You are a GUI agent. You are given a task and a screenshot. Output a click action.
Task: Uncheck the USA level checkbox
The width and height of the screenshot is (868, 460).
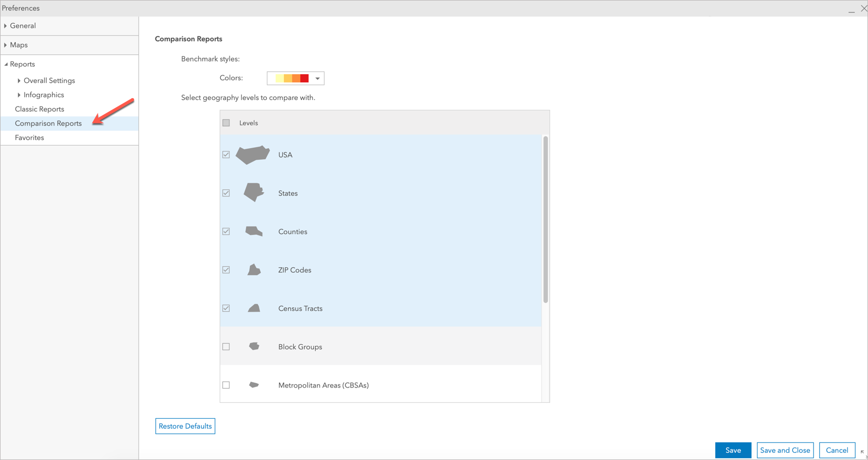pos(226,155)
